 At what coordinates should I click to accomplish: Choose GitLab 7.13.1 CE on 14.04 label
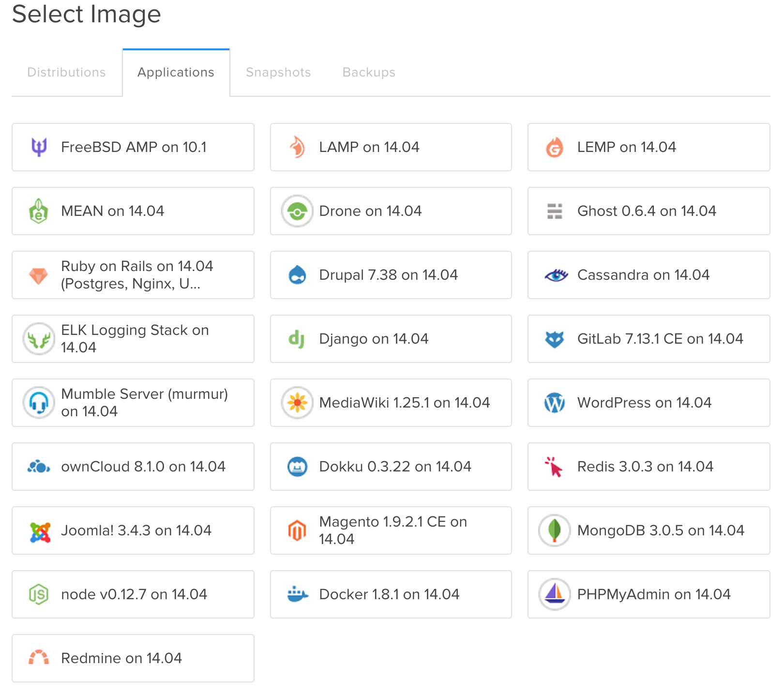[x=660, y=339]
